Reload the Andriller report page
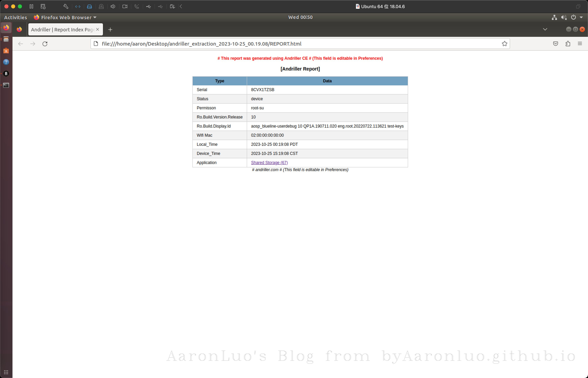This screenshot has height=378, width=588. point(45,44)
